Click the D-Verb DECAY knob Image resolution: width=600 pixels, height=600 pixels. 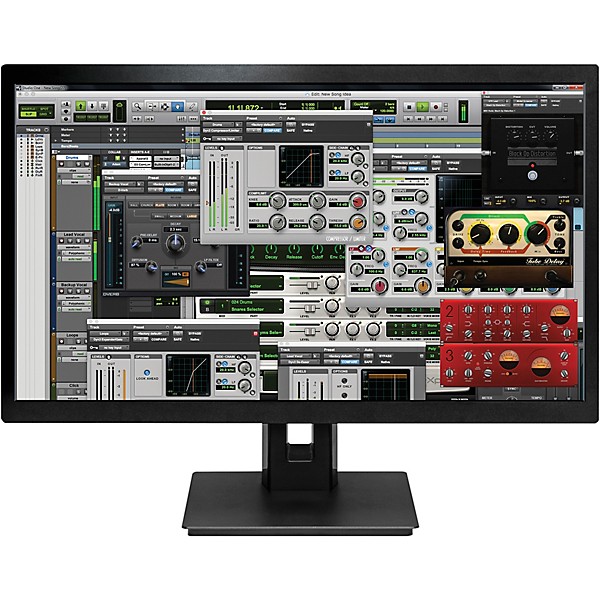coord(175,243)
